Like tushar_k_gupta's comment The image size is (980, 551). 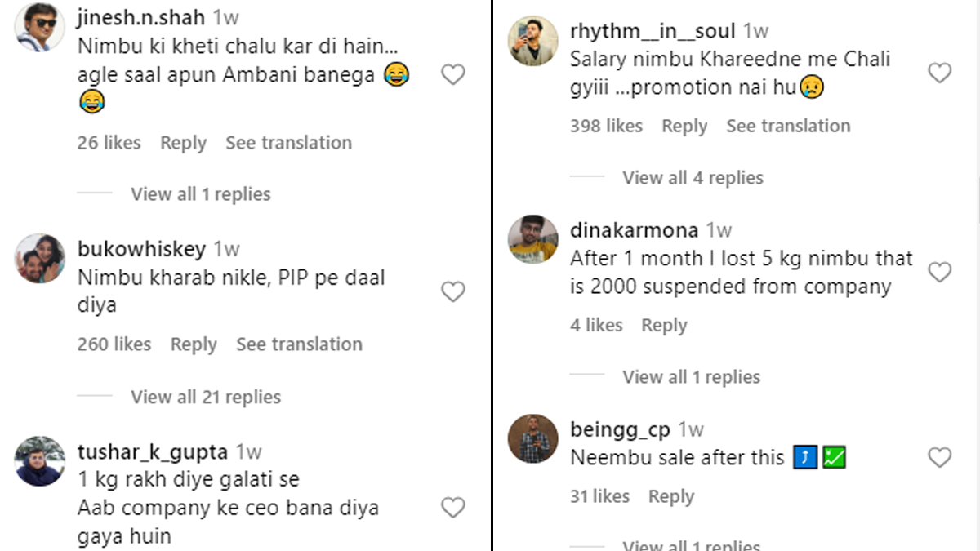pos(453,508)
